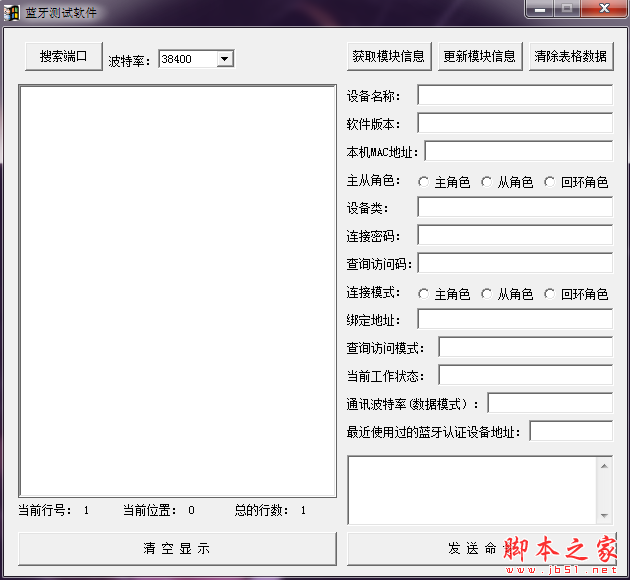Click 通讯波特率(数据模式) input field
Viewport: 630px width, 581px height.
(x=550, y=403)
